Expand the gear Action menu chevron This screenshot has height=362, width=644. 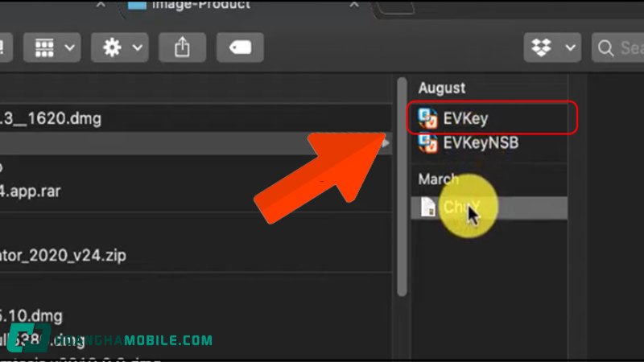pyautogui.click(x=137, y=47)
